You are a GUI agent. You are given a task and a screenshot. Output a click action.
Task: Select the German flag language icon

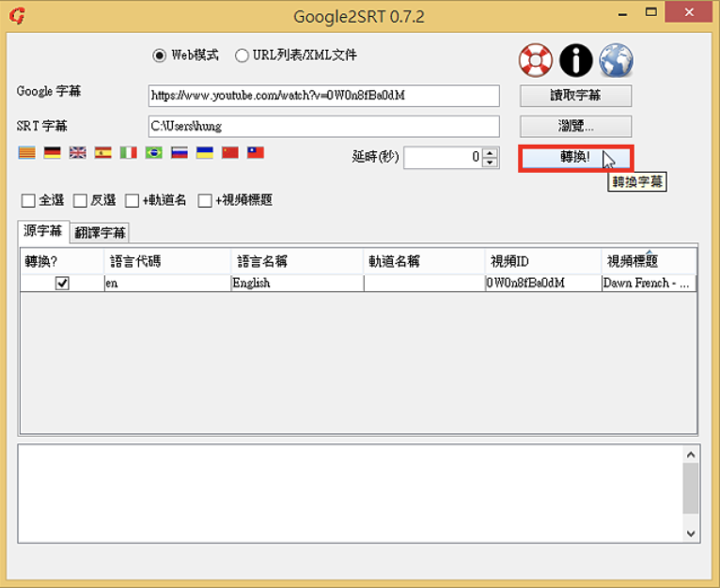click(53, 152)
